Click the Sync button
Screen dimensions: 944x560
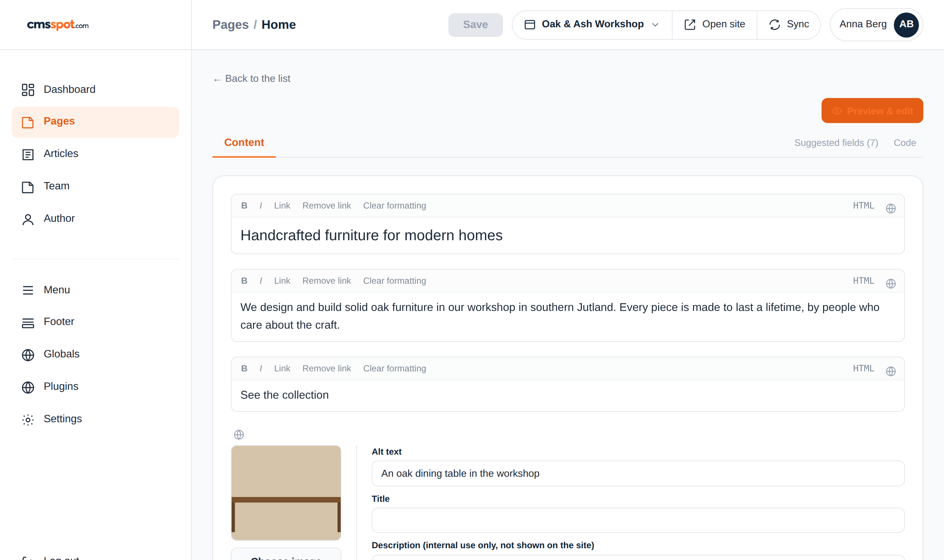[788, 25]
